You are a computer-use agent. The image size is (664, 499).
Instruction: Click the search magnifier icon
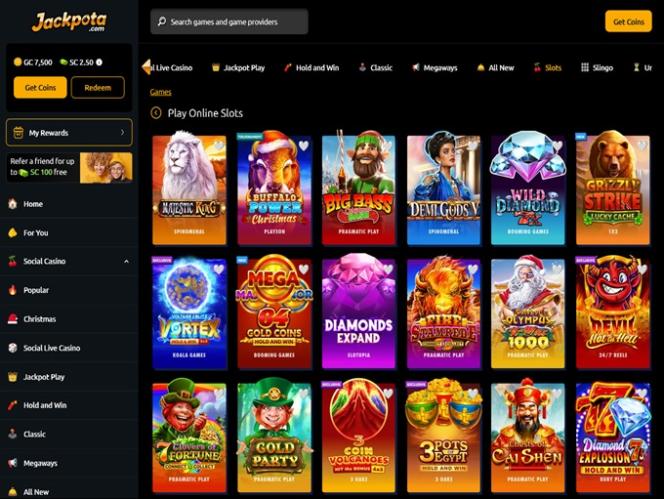(162, 22)
